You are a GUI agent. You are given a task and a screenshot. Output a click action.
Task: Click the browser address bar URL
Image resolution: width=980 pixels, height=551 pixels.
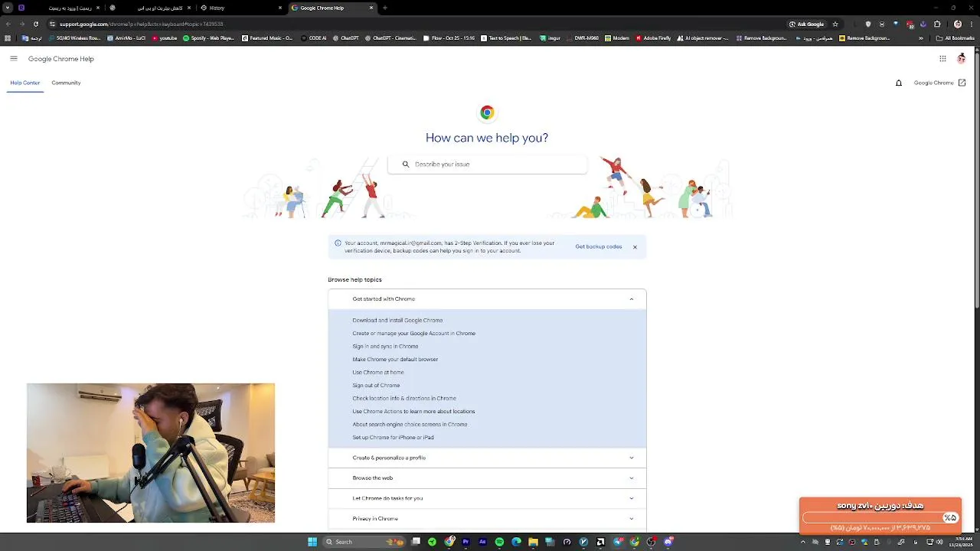click(141, 24)
